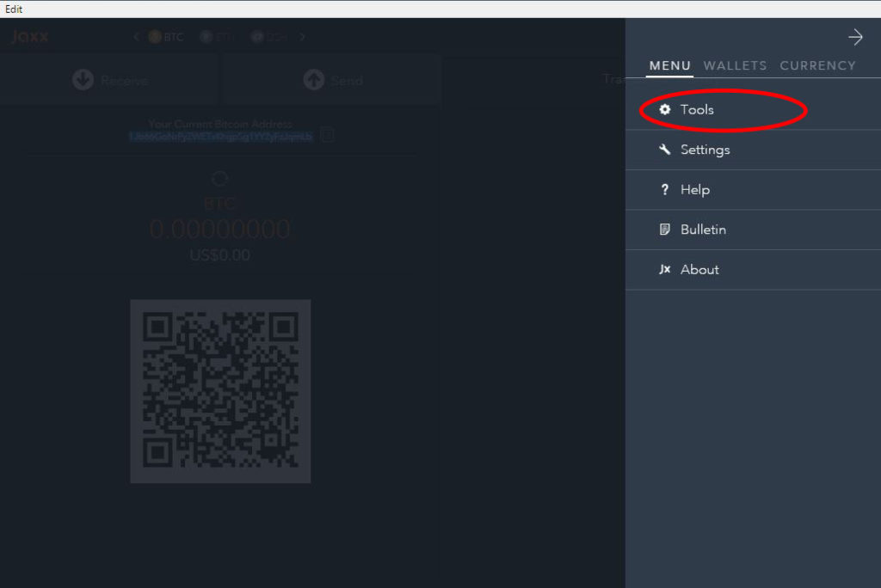Click the question mark Help icon
This screenshot has height=588, width=881.
pos(665,190)
